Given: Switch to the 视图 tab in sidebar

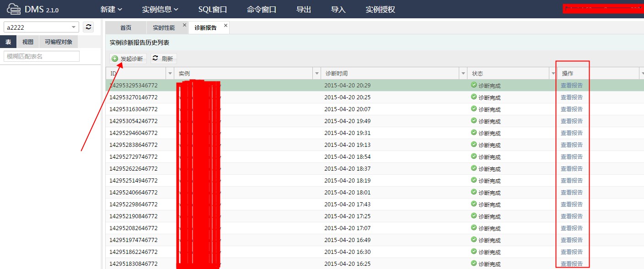Looking at the screenshot, I should (28, 42).
